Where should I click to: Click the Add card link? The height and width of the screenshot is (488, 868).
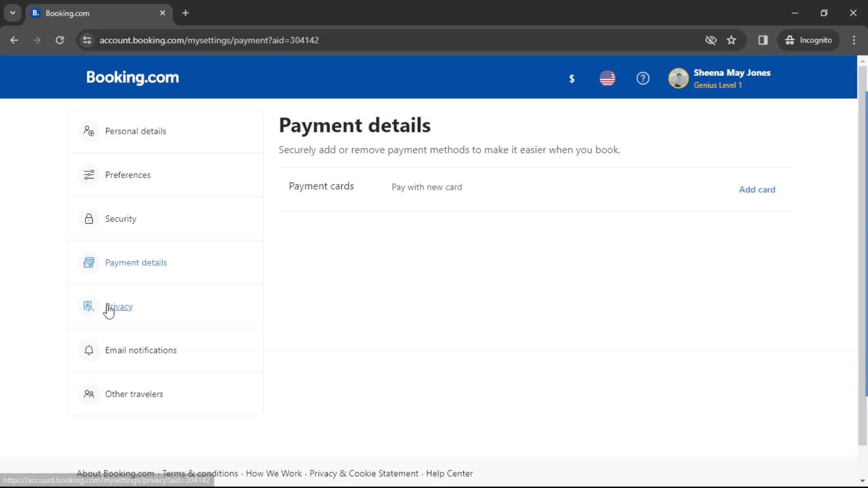pyautogui.click(x=757, y=190)
